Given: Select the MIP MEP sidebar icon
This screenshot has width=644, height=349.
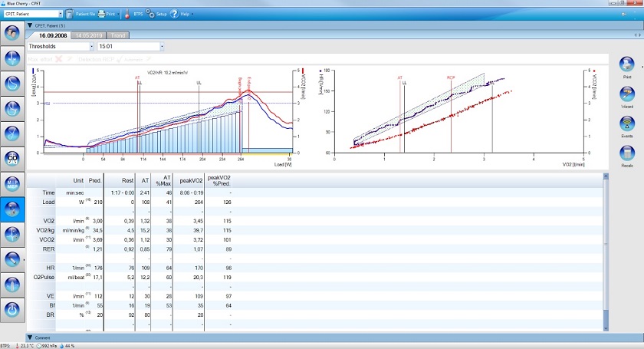Looking at the screenshot, I should 13,184.
